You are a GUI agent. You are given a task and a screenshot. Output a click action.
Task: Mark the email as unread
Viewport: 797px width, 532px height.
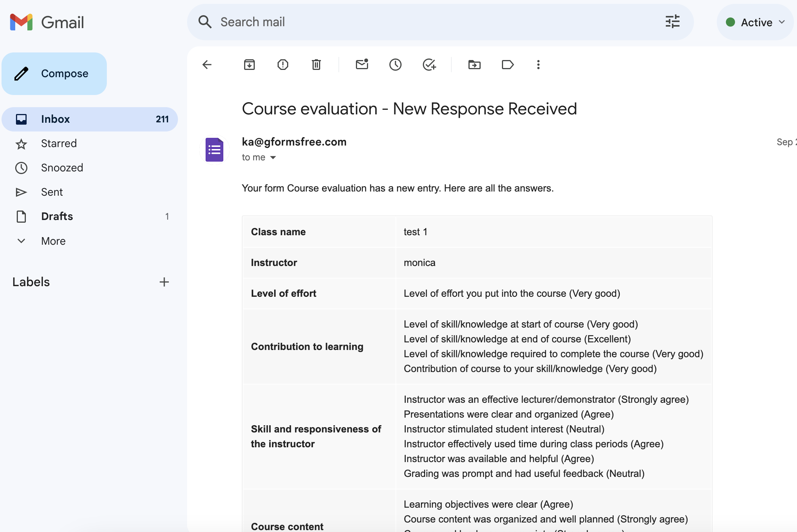click(362, 65)
